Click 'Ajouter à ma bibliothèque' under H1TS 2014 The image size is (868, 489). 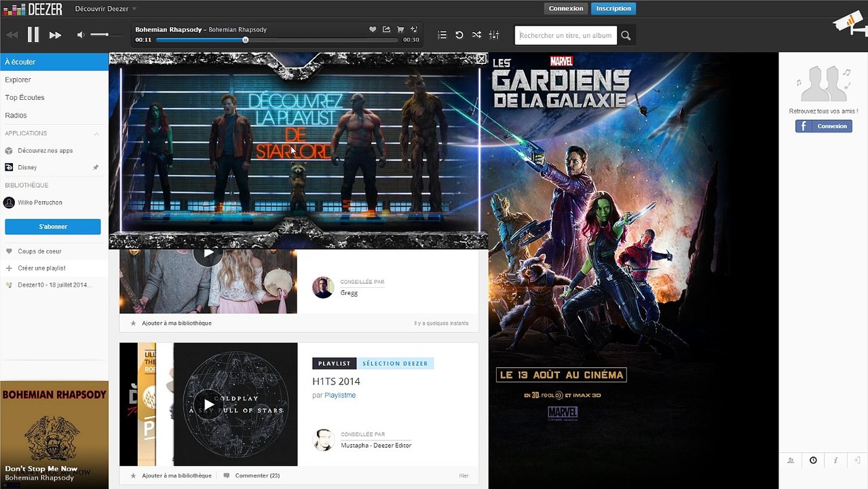point(176,475)
